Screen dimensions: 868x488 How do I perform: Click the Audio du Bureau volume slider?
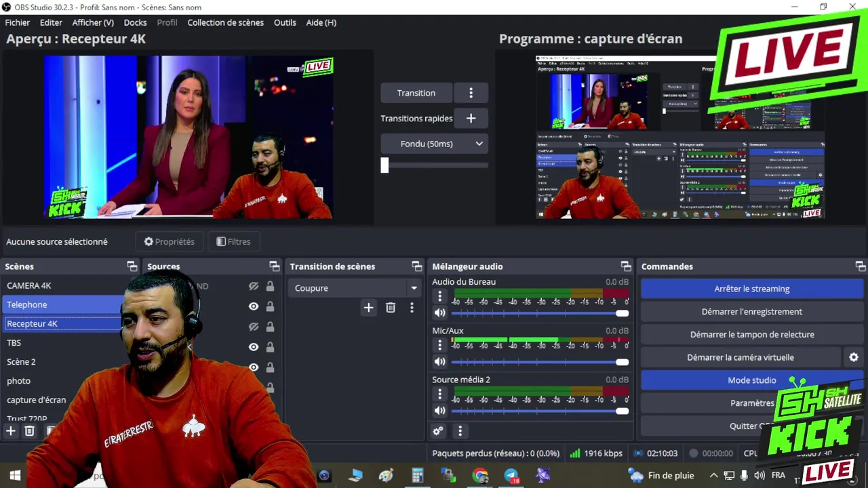[x=540, y=313]
